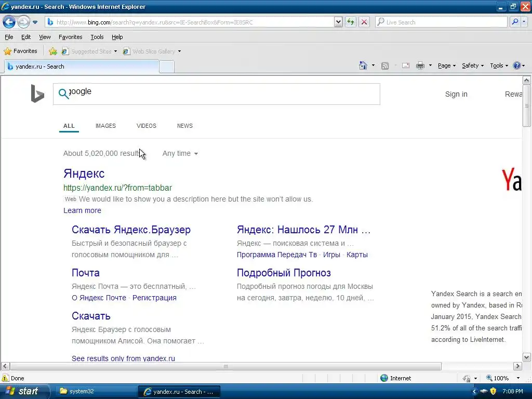Switch to the IMAGES tab
Screen dimensions: 532x399
[105, 126]
